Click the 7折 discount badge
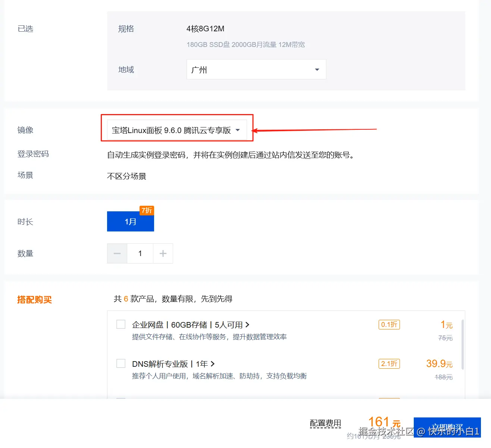Viewport: 491px width, 448px height. point(147,211)
